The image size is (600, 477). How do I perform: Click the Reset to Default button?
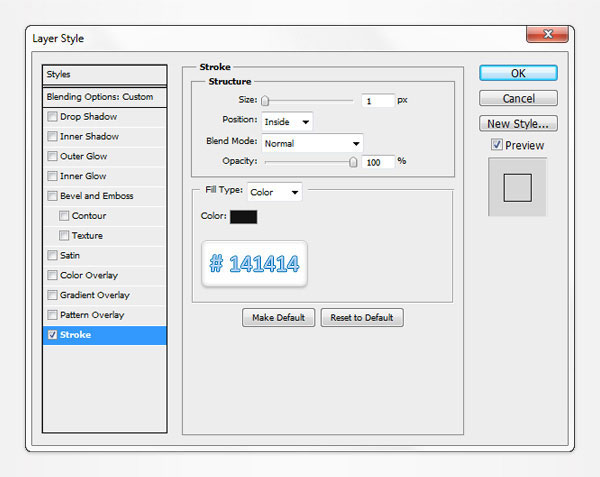click(x=362, y=317)
